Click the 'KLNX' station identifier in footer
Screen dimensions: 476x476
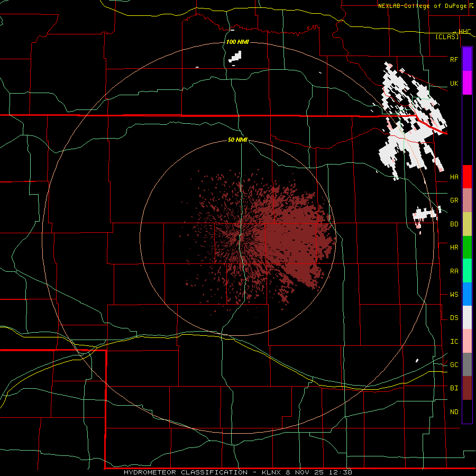pyautogui.click(x=271, y=472)
